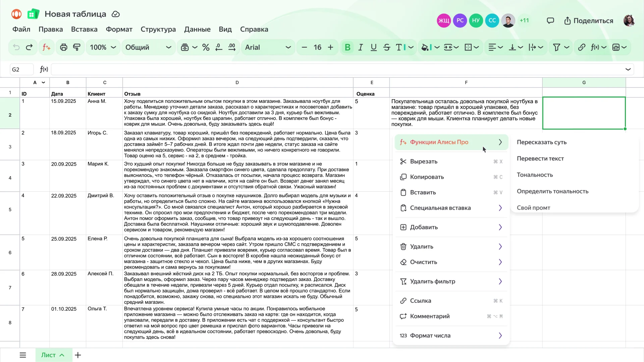The width and height of the screenshot is (644, 362).
Task: Click the print icon in toolbar
Action: tap(63, 47)
